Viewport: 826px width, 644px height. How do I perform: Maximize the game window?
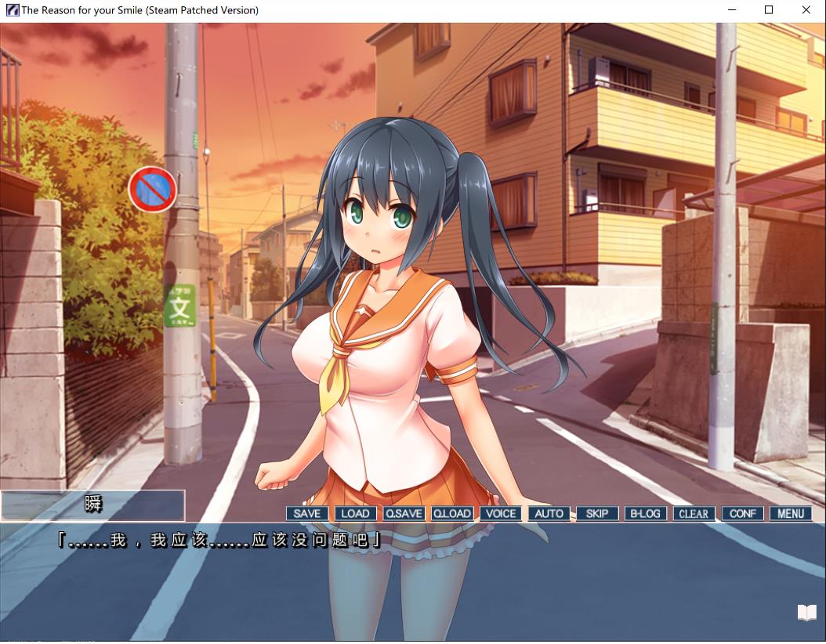pos(769,10)
